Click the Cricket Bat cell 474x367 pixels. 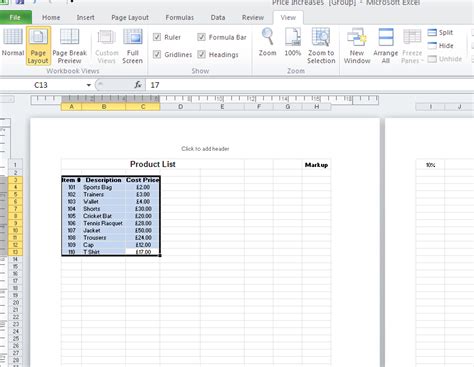click(x=104, y=216)
